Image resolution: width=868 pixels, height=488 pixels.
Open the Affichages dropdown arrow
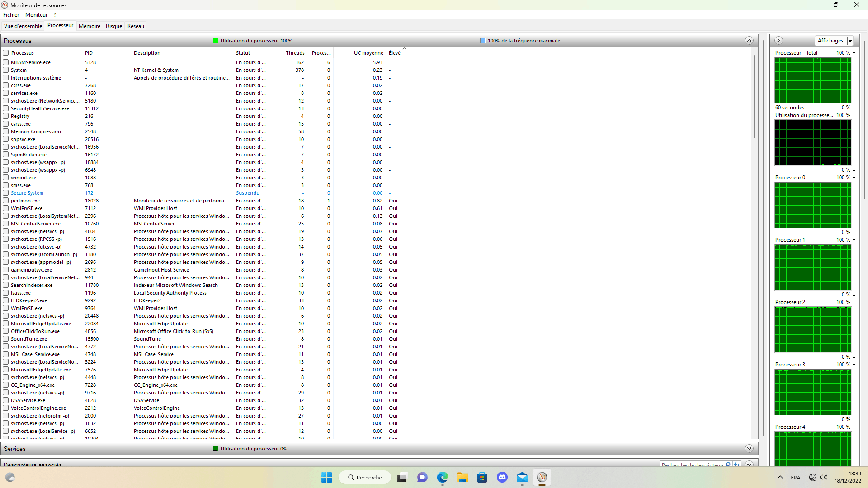850,41
